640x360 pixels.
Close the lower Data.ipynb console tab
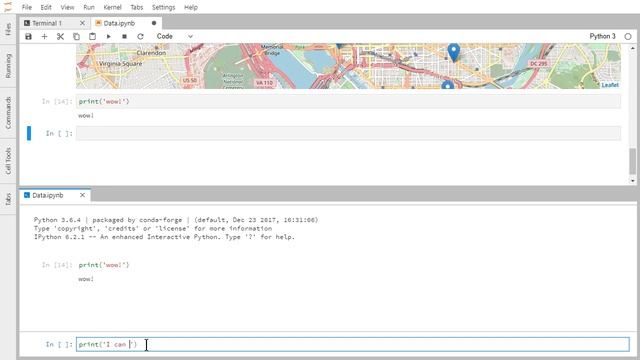pyautogui.click(x=82, y=196)
